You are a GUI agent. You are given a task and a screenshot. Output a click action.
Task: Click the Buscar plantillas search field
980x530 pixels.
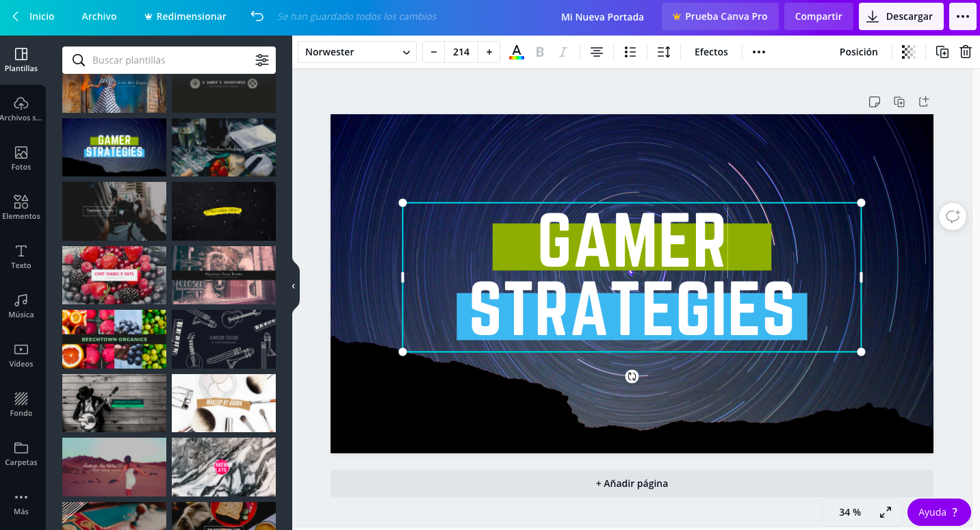click(169, 60)
